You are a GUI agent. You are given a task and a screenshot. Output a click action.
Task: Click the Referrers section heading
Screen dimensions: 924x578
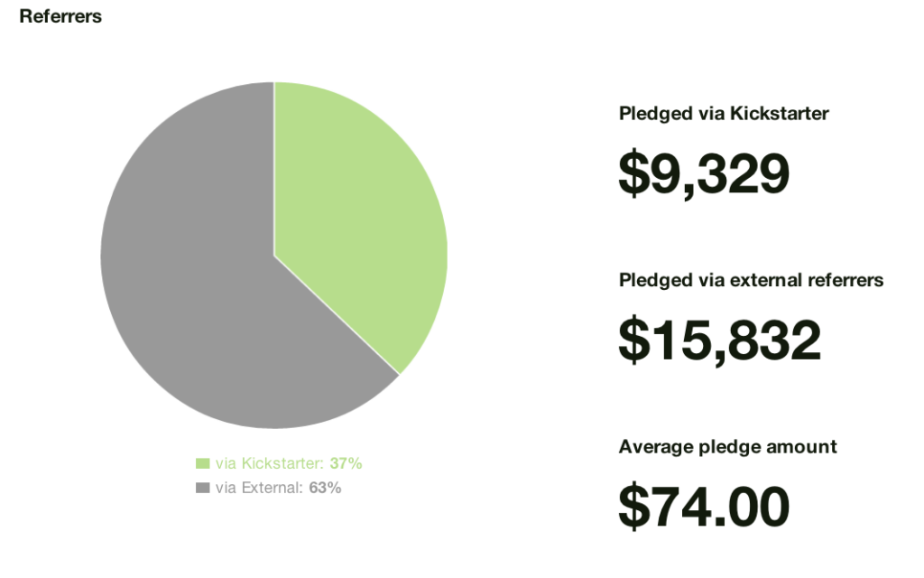(x=60, y=17)
